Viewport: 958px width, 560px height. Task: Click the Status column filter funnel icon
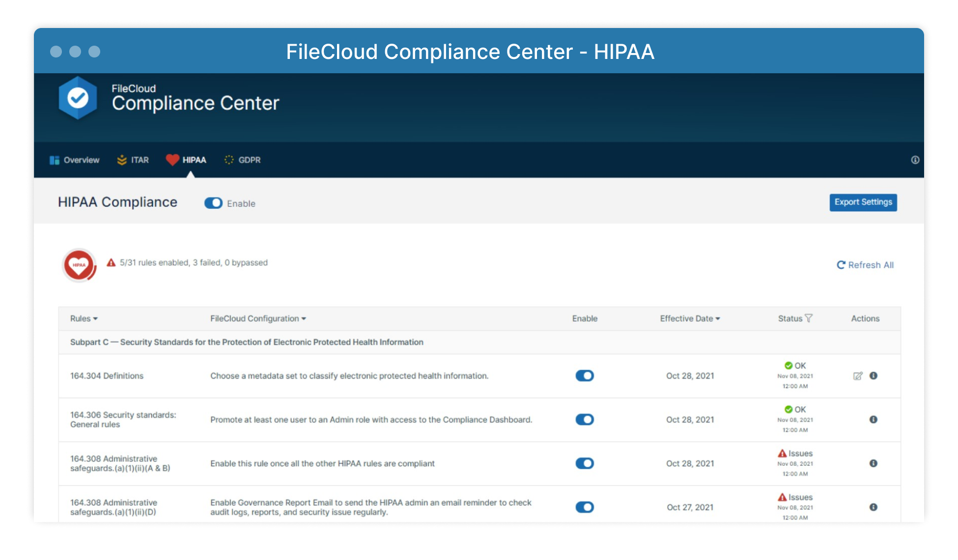[809, 318]
